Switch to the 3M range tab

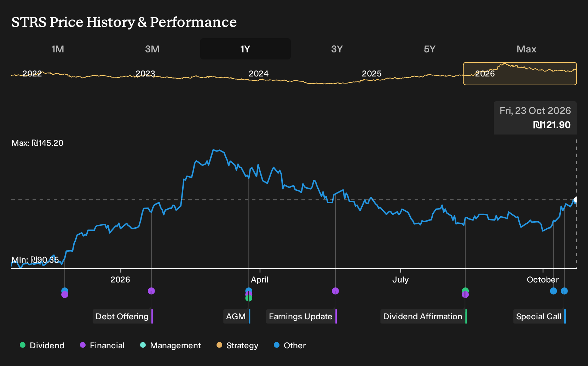pyautogui.click(x=152, y=49)
